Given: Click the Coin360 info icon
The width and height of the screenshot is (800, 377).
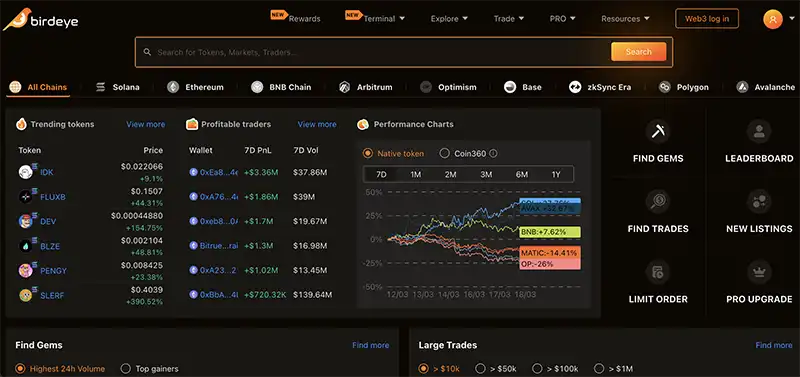Looking at the screenshot, I should click(x=493, y=154).
